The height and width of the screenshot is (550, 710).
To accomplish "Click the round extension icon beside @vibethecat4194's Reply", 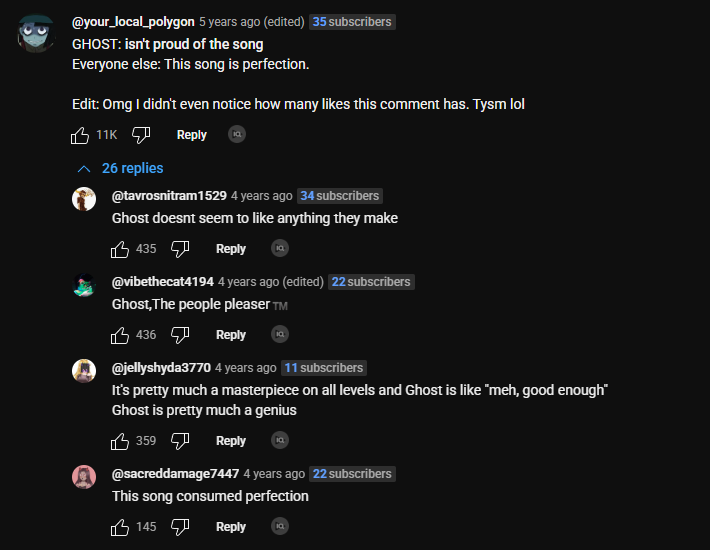I will [280, 334].
